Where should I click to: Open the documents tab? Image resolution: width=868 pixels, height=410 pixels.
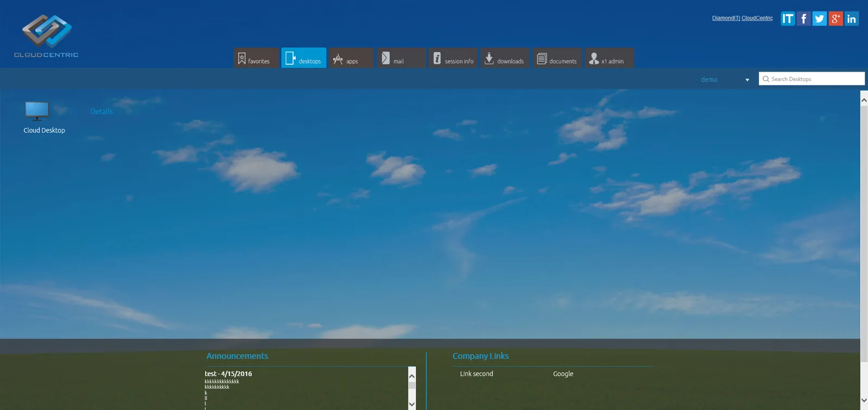point(557,58)
